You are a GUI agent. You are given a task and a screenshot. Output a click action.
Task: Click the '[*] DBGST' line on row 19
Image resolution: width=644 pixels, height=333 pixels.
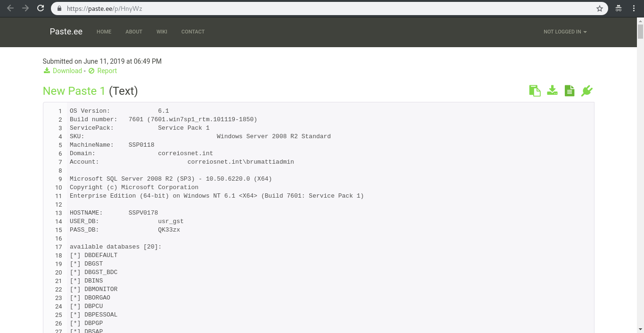coord(86,264)
